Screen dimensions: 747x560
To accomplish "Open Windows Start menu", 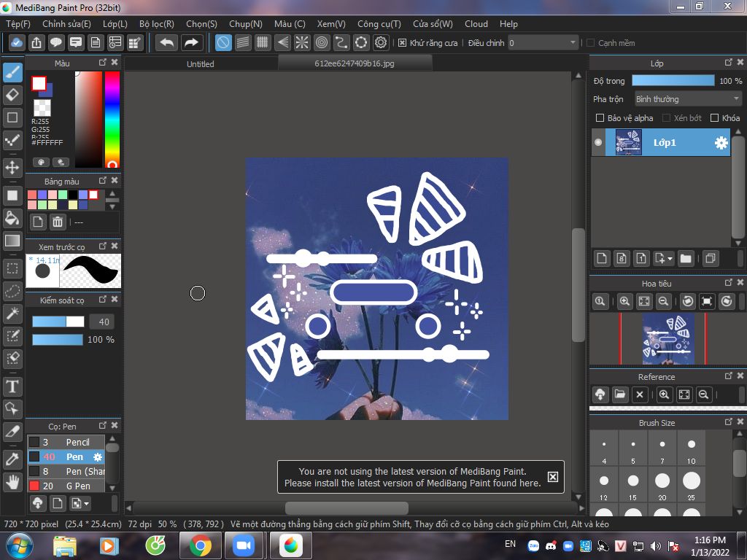I will pos(19,545).
